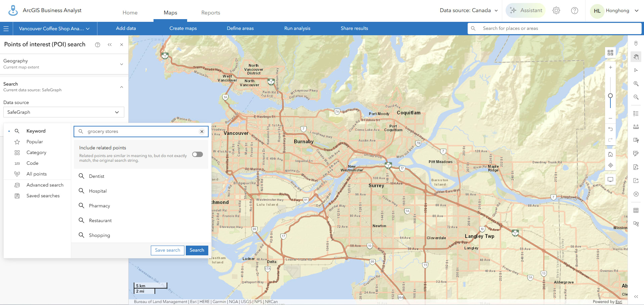Expand the Honghong user account menu

tap(614, 11)
